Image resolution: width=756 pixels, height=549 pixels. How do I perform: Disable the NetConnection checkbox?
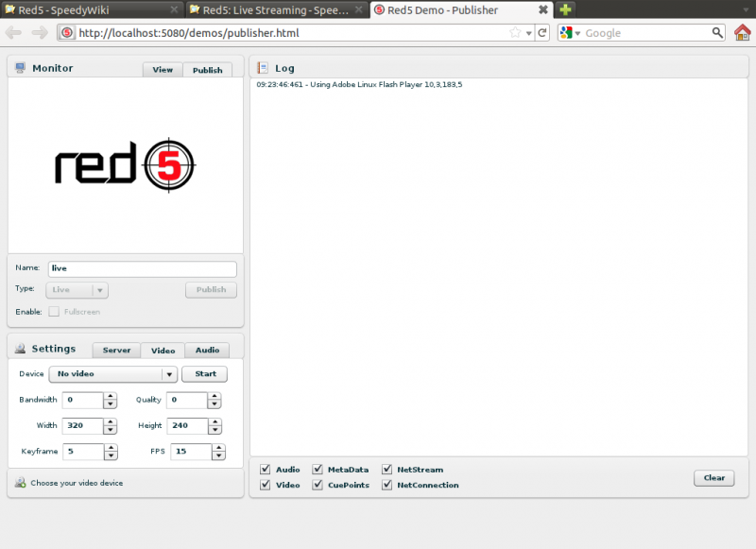tap(387, 485)
